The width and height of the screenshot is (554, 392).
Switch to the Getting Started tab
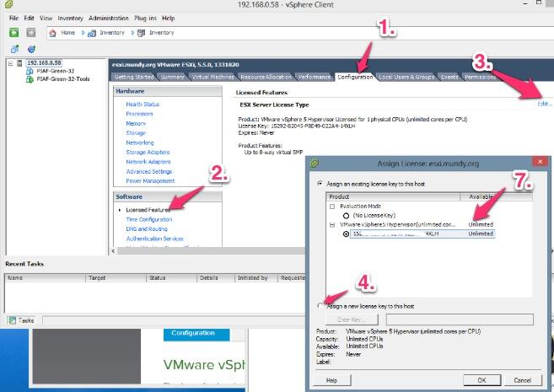(134, 77)
